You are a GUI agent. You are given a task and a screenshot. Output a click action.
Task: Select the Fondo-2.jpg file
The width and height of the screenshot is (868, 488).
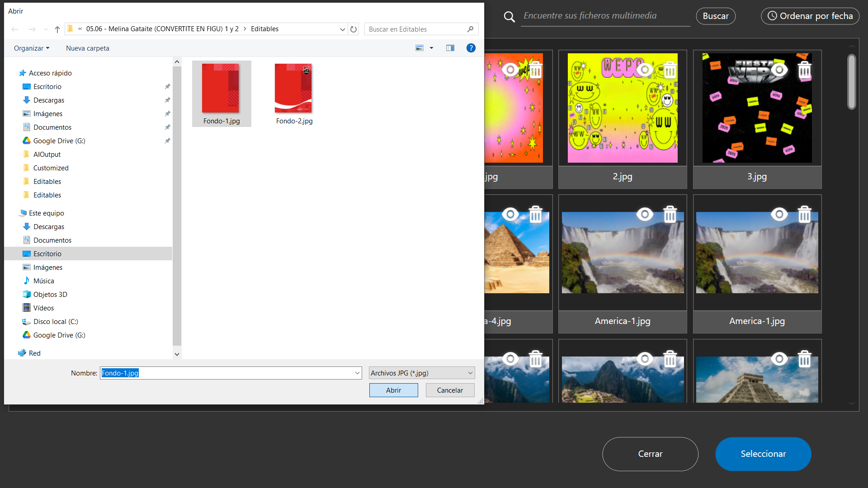tap(294, 94)
